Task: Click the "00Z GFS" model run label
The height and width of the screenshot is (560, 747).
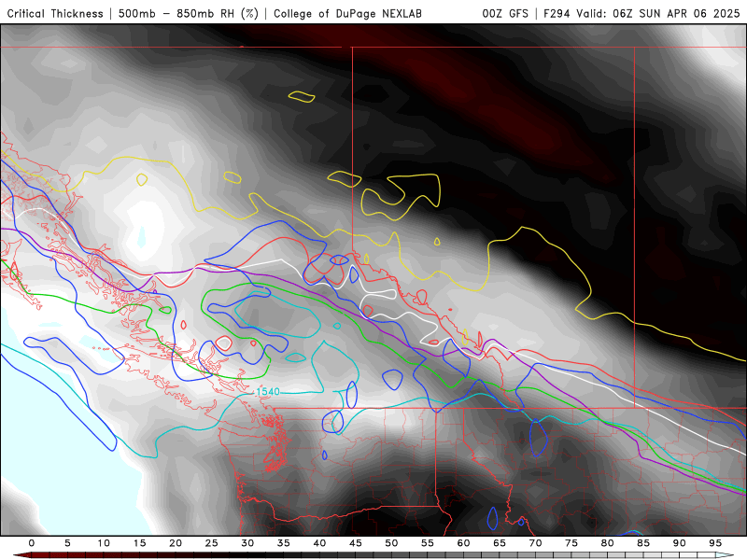Action: pyautogui.click(x=505, y=13)
